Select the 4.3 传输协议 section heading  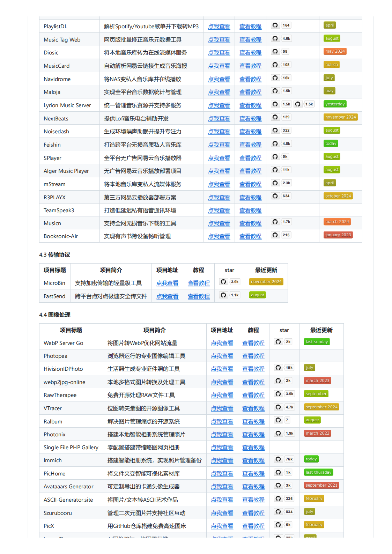[x=54, y=255]
